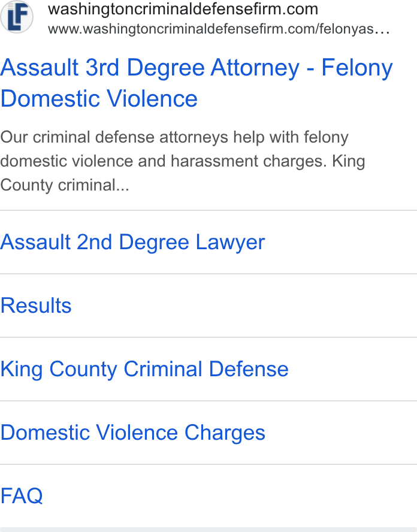The width and height of the screenshot is (417, 532).
Task: Open the Assault 3rd Degree Attorney result title
Action: point(197,83)
